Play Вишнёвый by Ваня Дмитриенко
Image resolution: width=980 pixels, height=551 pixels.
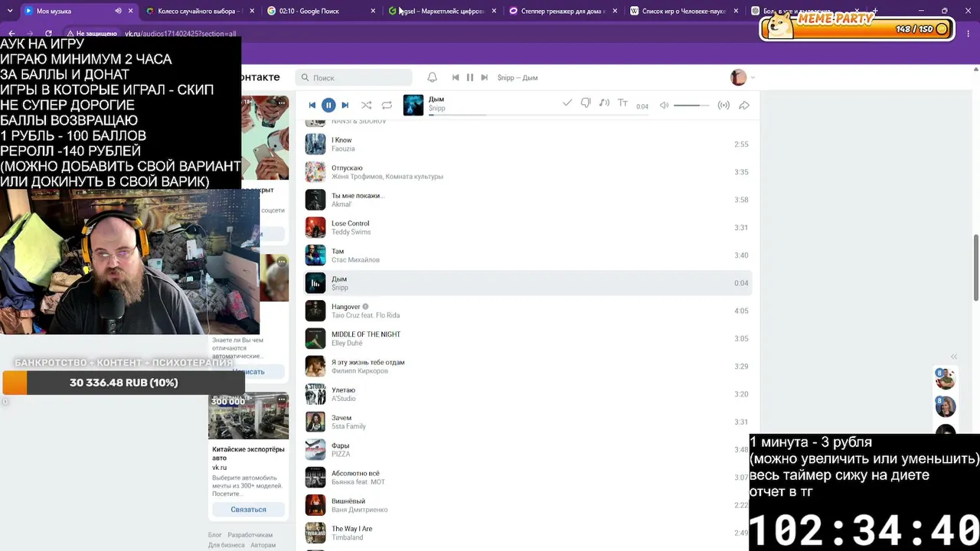(528, 505)
